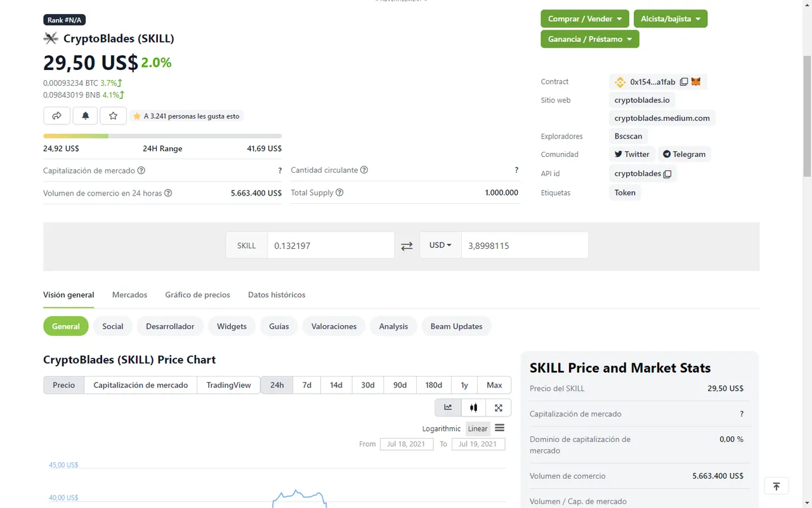Copy contract address using copy icon
Screen dimensions: 812x508
point(683,82)
